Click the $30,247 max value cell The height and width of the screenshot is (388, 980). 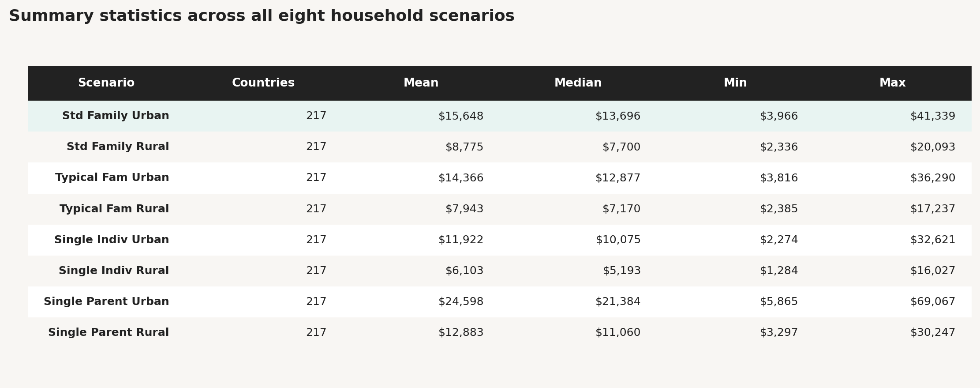[932, 332]
